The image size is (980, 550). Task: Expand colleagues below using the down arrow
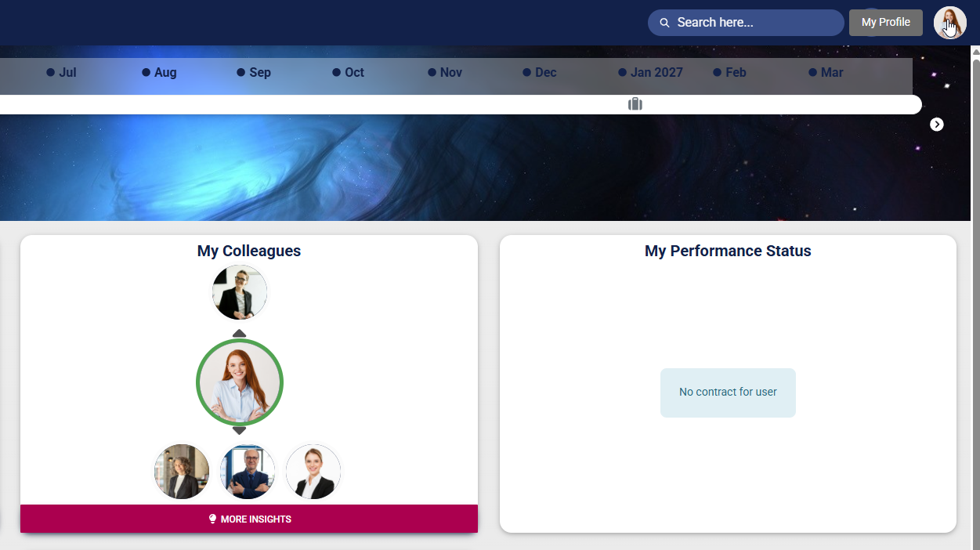tap(239, 429)
